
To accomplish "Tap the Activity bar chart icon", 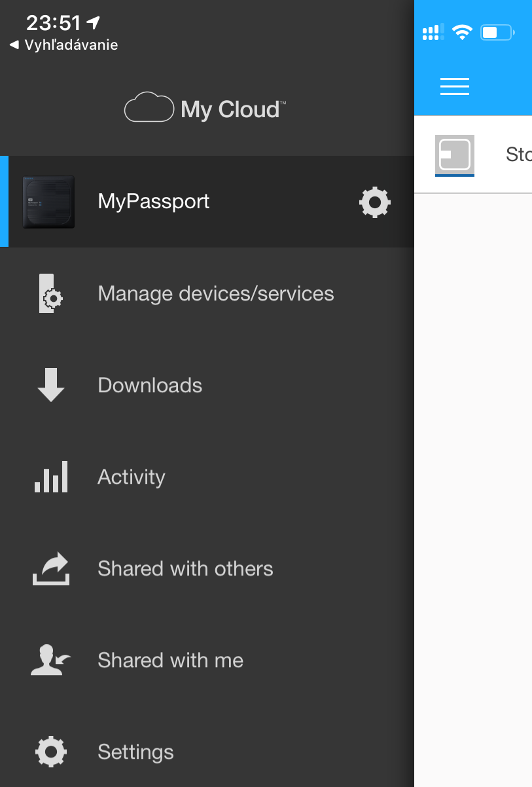I will (x=51, y=477).
